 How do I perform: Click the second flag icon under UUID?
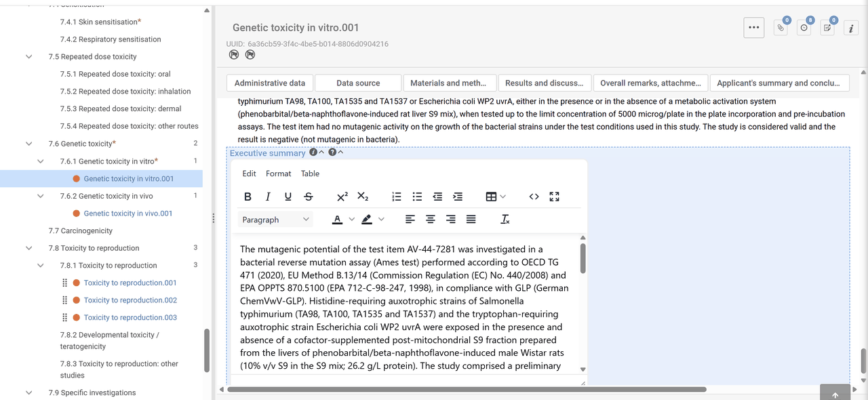(x=250, y=55)
